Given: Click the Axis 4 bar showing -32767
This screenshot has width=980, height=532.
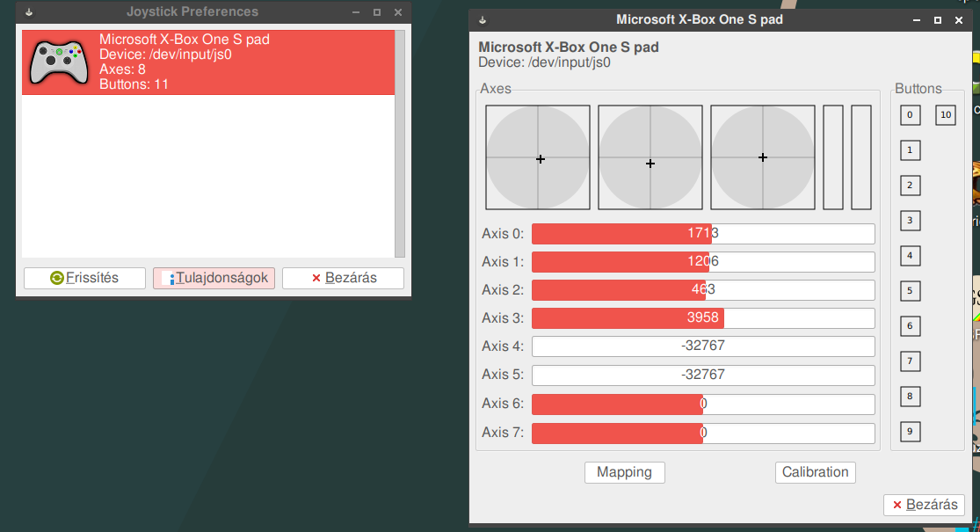Looking at the screenshot, I should click(x=703, y=346).
